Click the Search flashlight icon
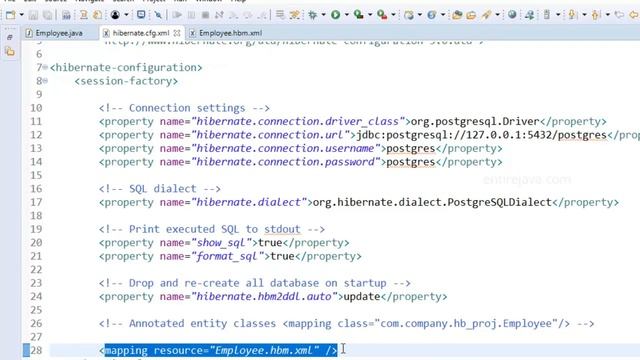Screen dimensions: 640x360 486,15
